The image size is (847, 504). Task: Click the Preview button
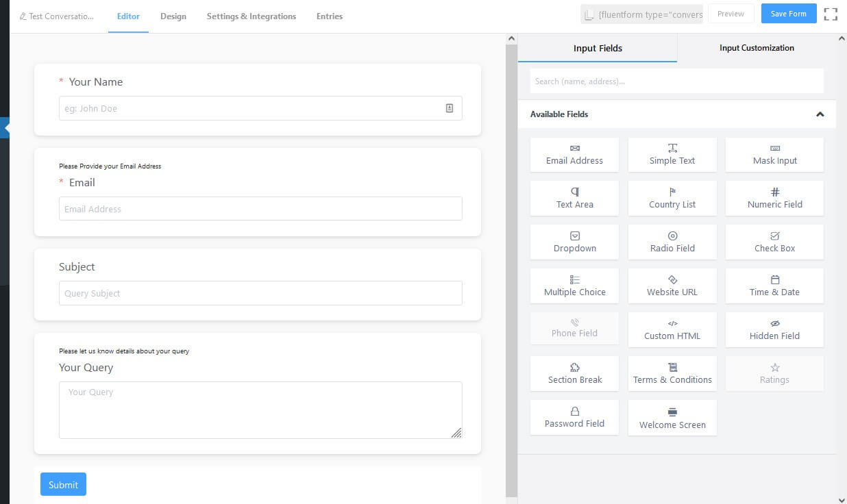731,14
